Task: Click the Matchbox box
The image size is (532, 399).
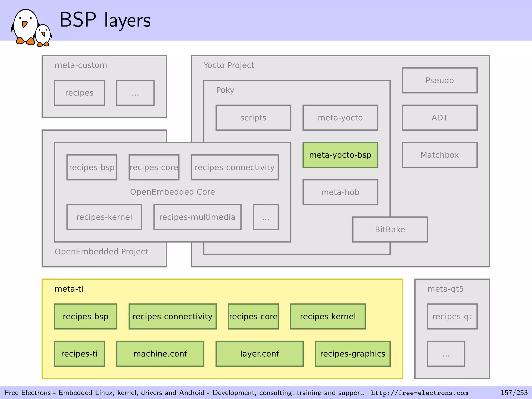Action: tap(439, 155)
